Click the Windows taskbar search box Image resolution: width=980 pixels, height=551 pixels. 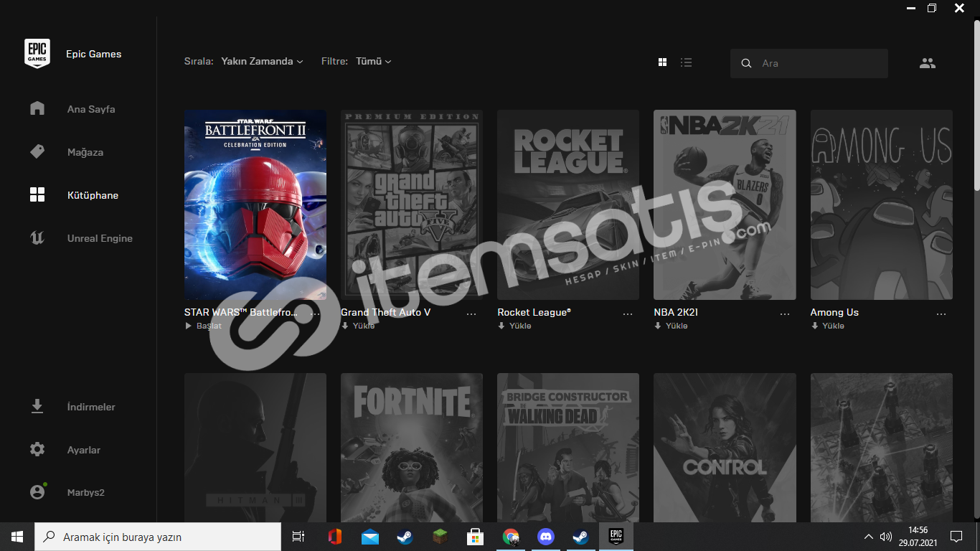pos(158,537)
